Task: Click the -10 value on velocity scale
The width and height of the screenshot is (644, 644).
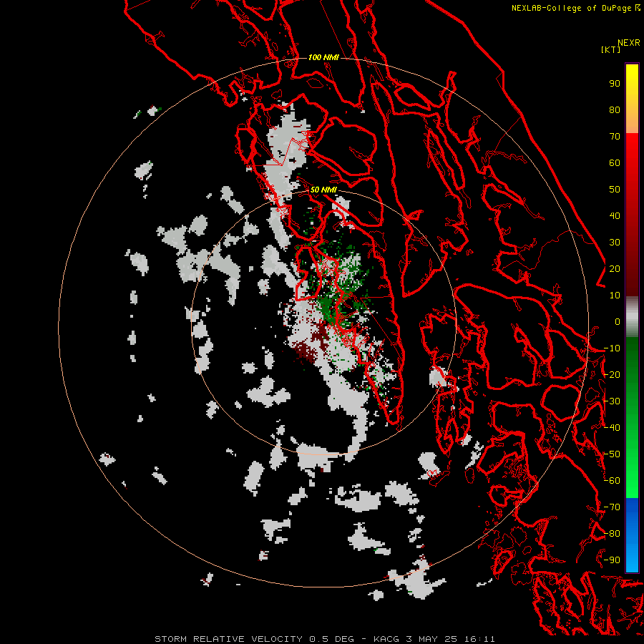Action: pyautogui.click(x=612, y=348)
